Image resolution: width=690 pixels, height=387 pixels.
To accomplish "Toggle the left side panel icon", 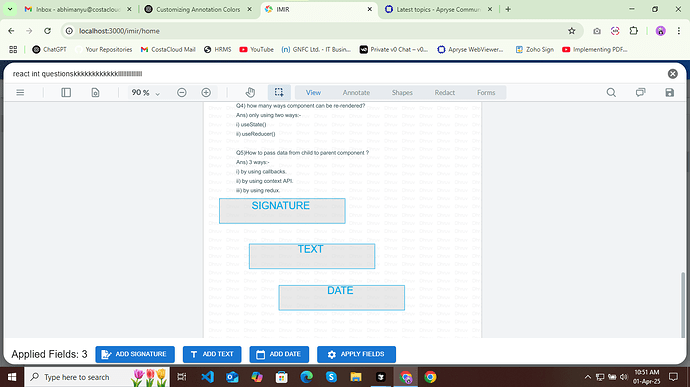I will 66,92.
